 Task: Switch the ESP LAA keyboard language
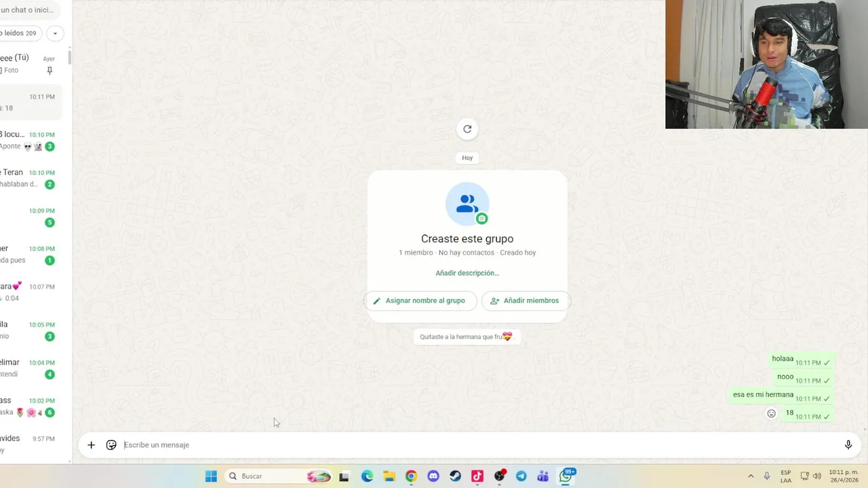point(786,476)
